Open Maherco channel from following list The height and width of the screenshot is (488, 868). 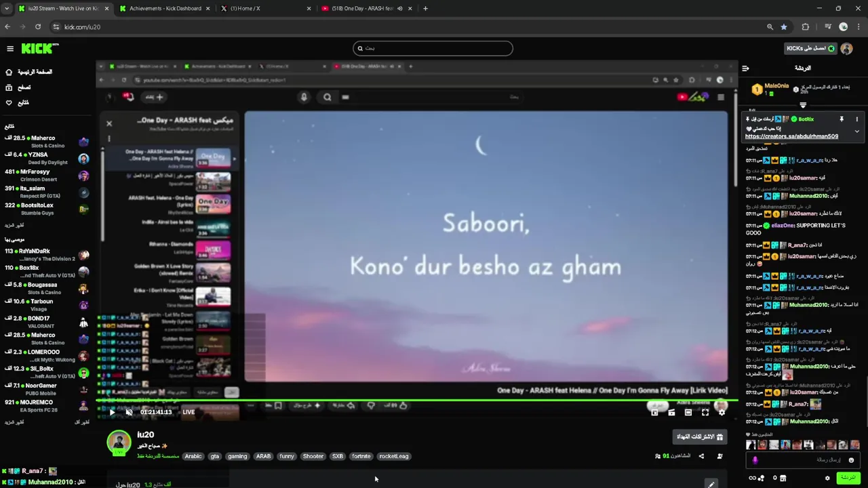coord(46,142)
